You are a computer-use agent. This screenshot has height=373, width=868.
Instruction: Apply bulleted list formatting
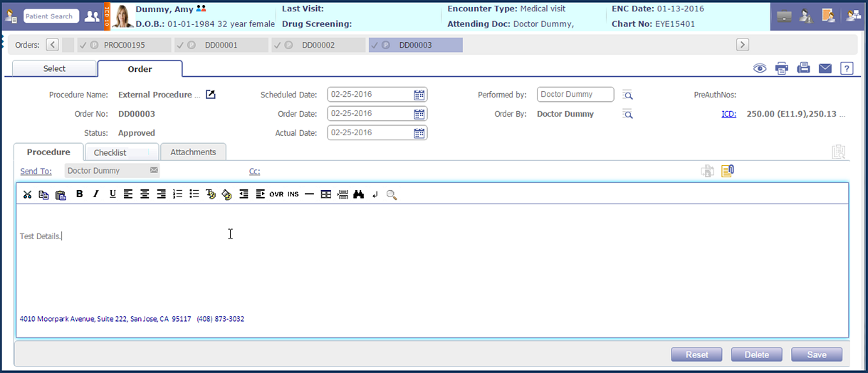click(x=194, y=194)
